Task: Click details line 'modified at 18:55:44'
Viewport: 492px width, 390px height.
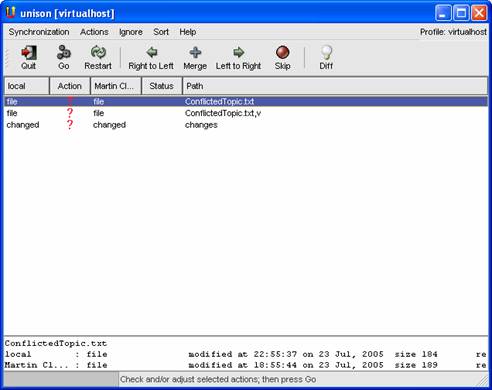Action: (242, 365)
